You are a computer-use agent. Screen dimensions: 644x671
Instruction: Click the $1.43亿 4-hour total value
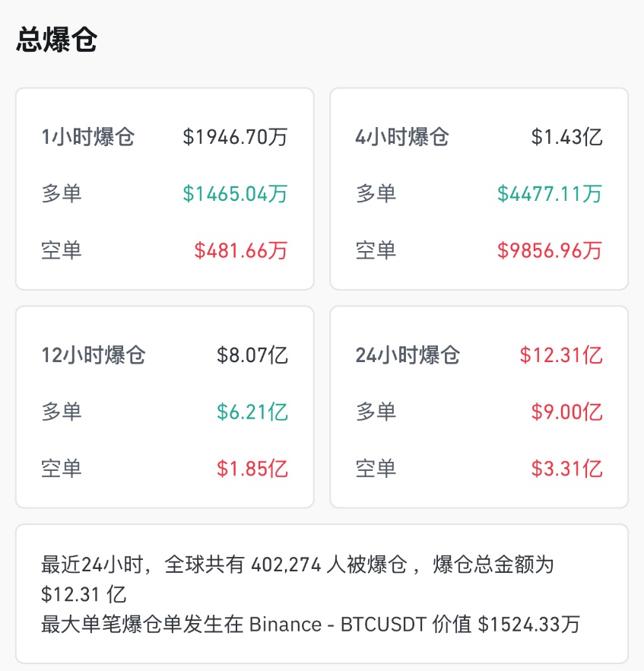point(566,137)
